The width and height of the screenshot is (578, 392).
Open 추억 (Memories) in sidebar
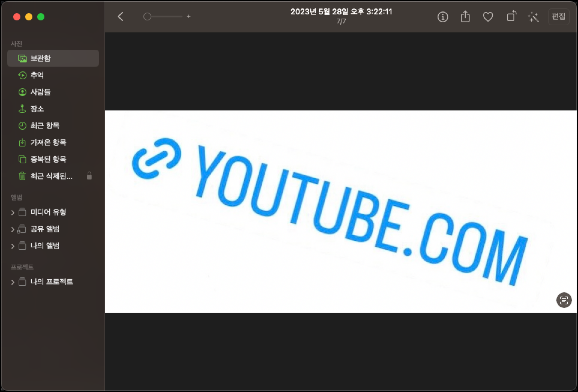(x=37, y=75)
